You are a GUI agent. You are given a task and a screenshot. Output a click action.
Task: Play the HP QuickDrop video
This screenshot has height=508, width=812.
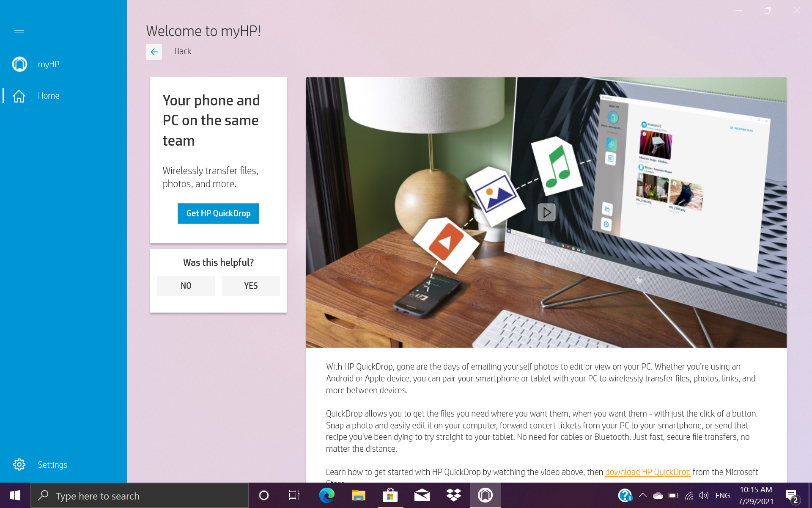pyautogui.click(x=546, y=213)
